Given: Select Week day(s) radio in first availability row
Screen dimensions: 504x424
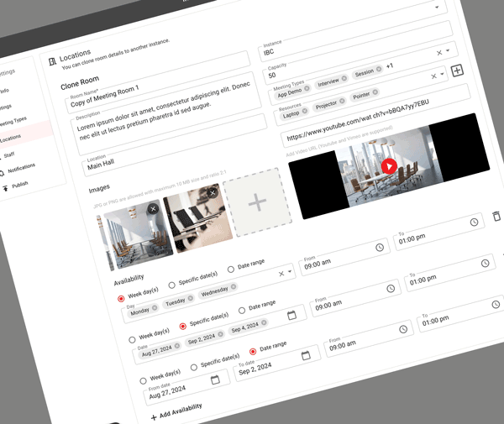Looking at the screenshot, I should tap(121, 298).
